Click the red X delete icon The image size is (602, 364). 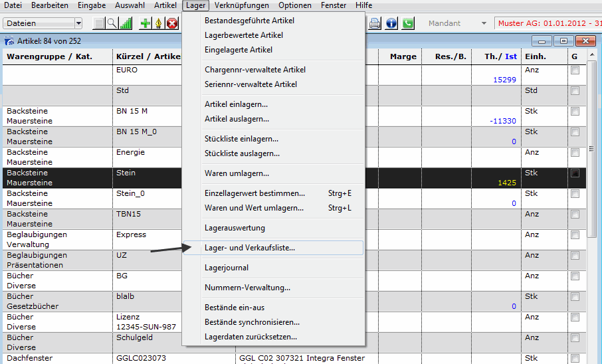click(x=172, y=23)
